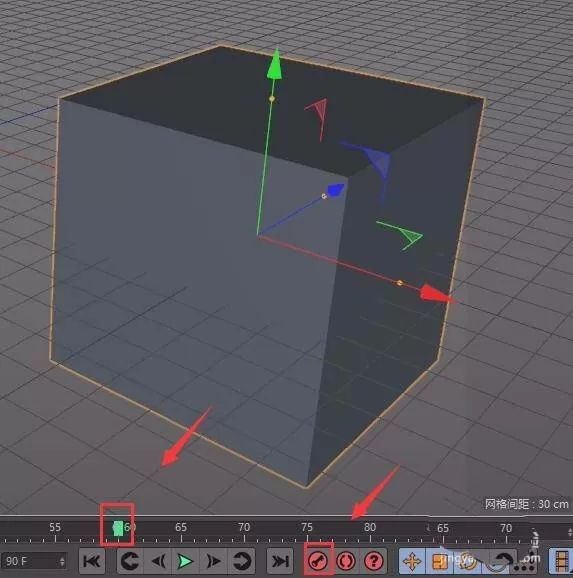
Task: Click frame 80 on the timeline ruler
Action: click(370, 527)
